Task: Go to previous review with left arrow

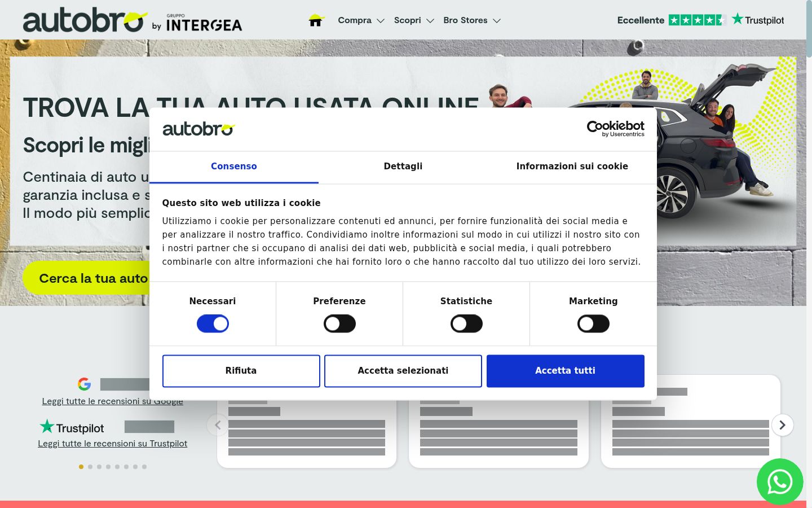Action: (x=218, y=425)
